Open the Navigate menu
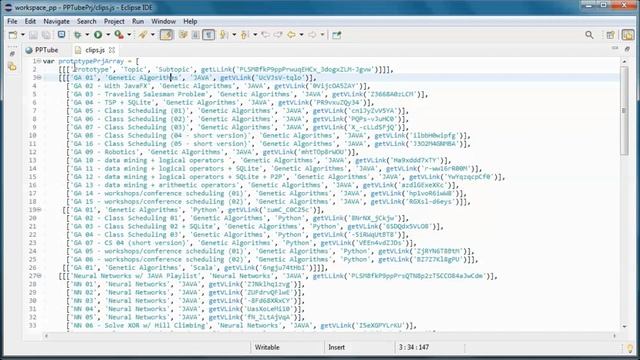This screenshot has height=360, width=640. tap(56, 21)
